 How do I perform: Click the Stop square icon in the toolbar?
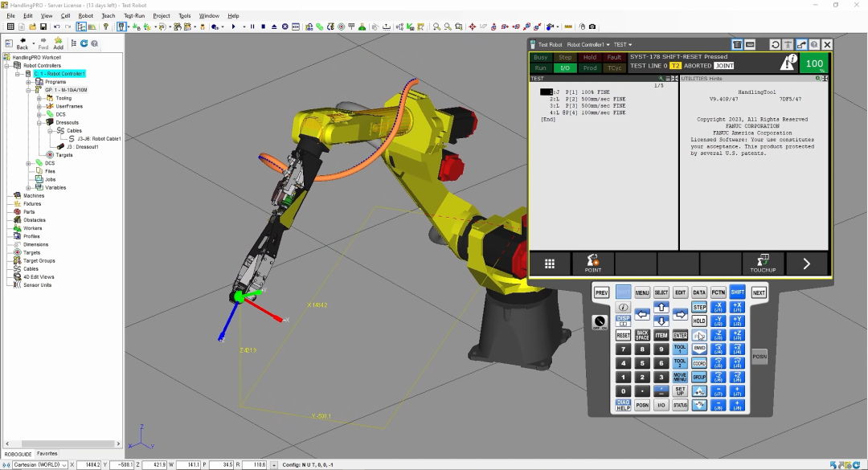[x=264, y=27]
